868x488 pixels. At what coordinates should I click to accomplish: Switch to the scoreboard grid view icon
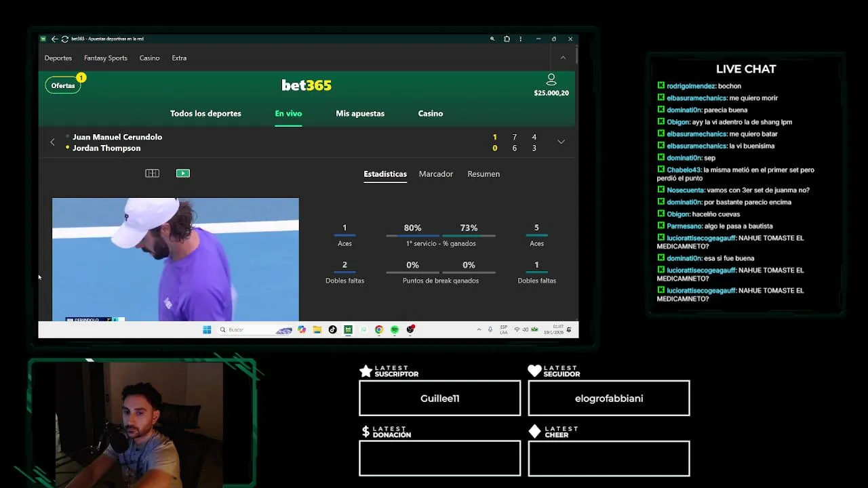[x=152, y=174]
